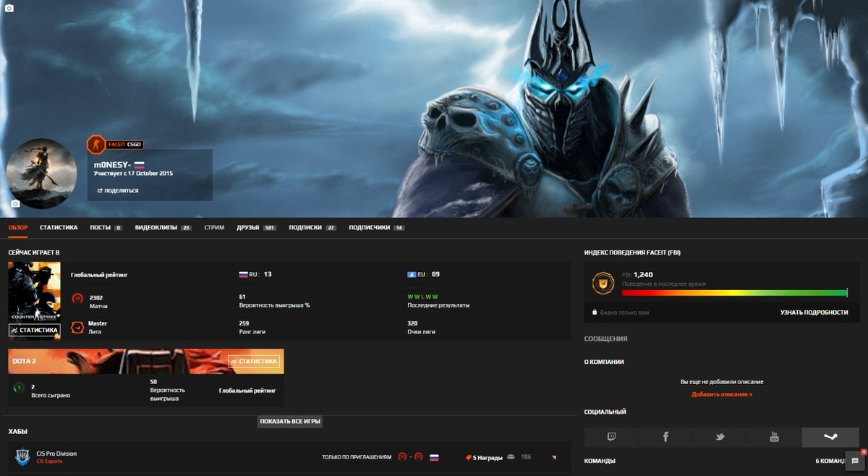868x476 pixels.
Task: Click the Dota 2 banner
Action: [x=145, y=361]
